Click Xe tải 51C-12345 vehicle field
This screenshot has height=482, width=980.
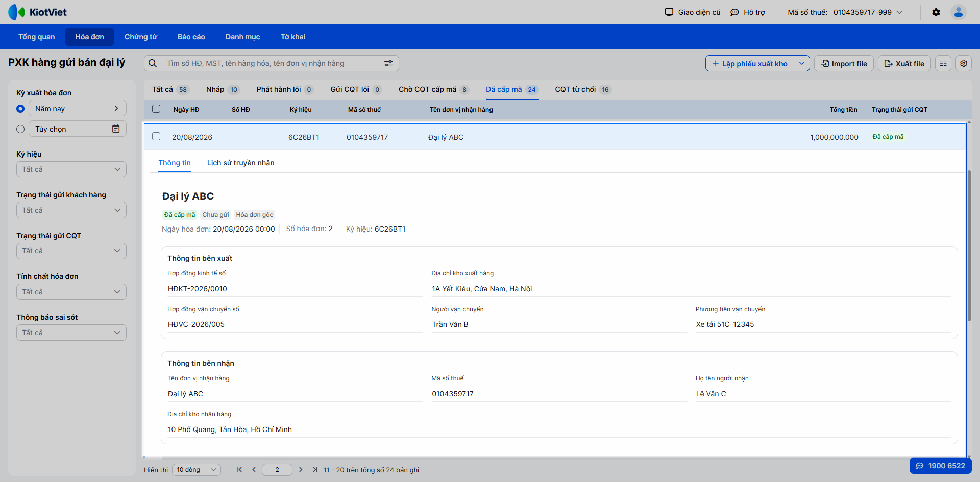tap(823, 324)
